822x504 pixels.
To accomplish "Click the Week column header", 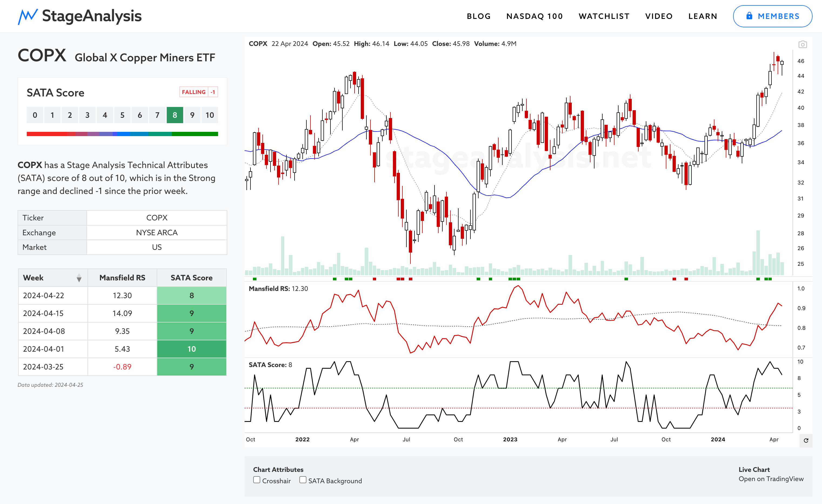I will [53, 278].
